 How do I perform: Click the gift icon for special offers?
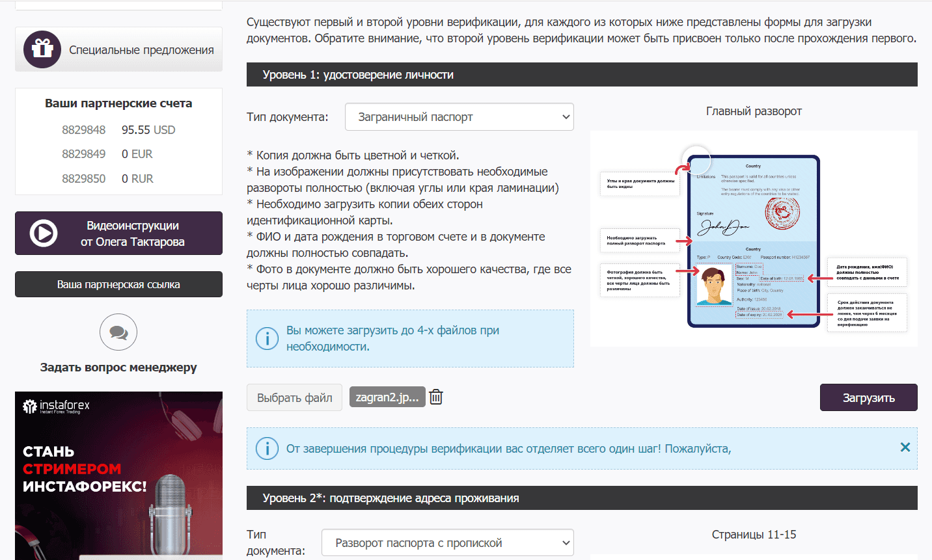click(42, 49)
